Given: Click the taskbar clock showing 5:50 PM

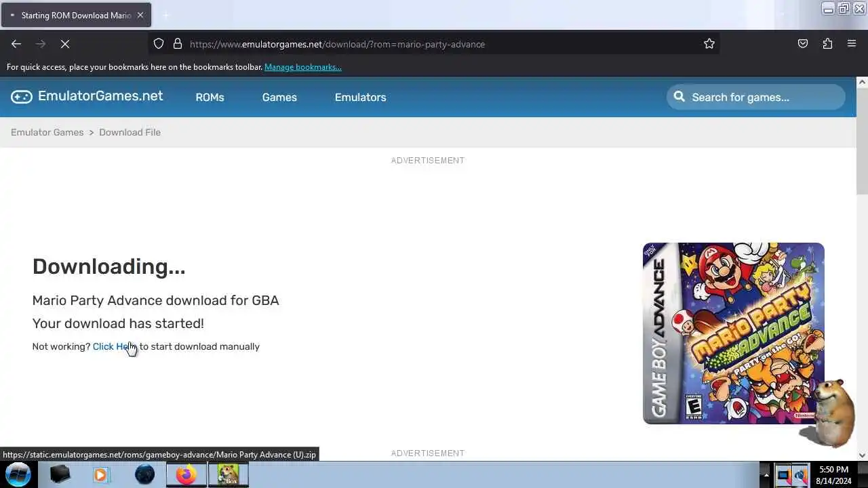Looking at the screenshot, I should tap(833, 475).
